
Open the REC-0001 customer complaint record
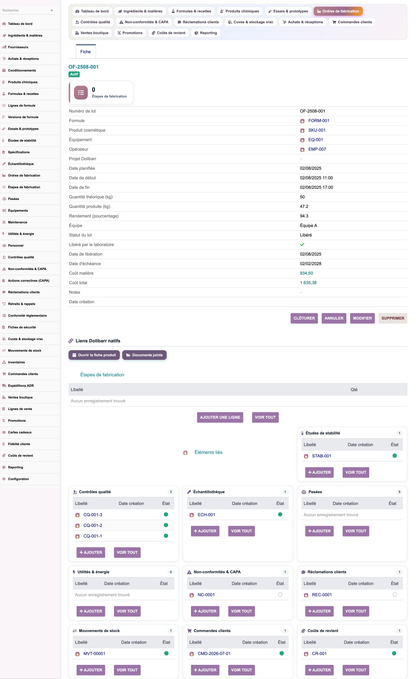tap(322, 595)
